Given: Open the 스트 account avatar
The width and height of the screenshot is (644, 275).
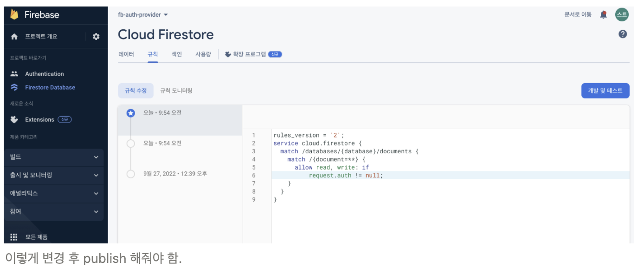Looking at the screenshot, I should click(x=622, y=14).
